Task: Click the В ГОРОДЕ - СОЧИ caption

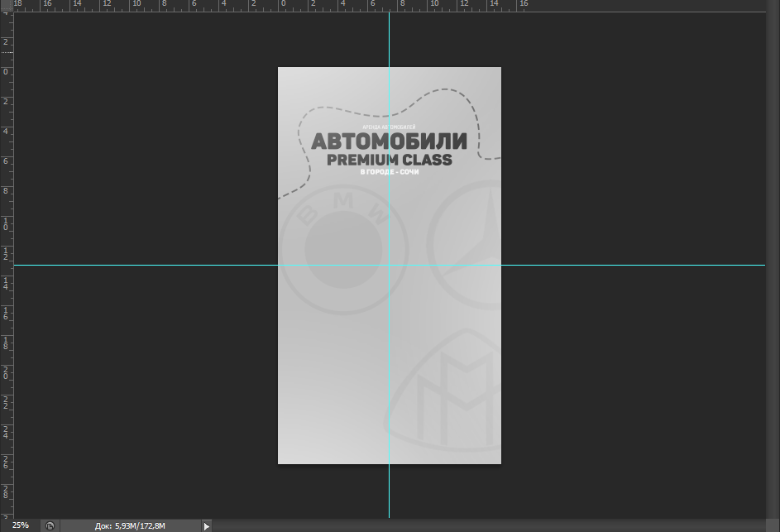Action: pyautogui.click(x=389, y=172)
